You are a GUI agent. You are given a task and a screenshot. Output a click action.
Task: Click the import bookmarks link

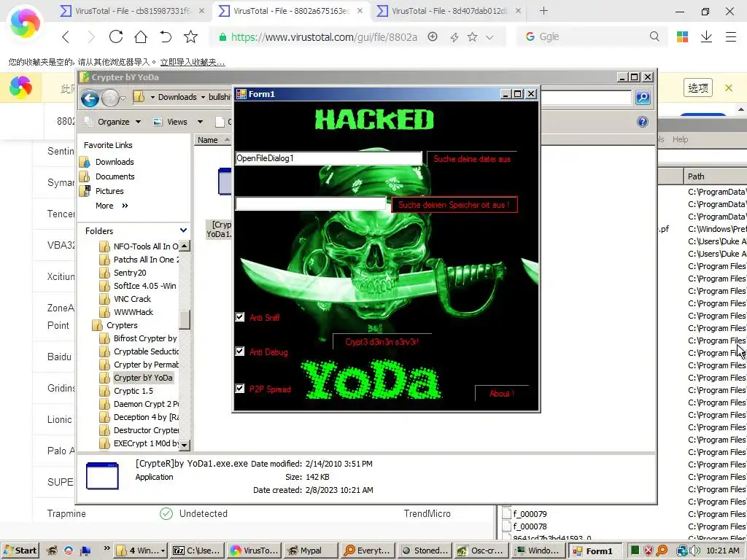click(x=193, y=62)
